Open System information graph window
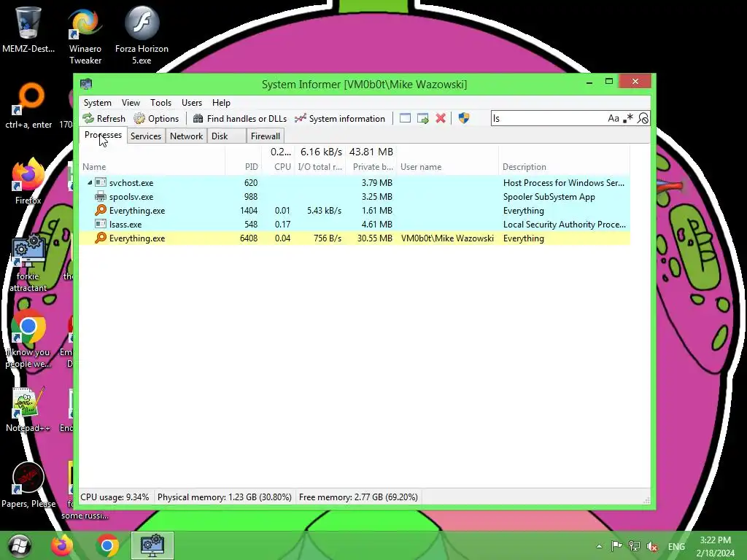 click(340, 119)
